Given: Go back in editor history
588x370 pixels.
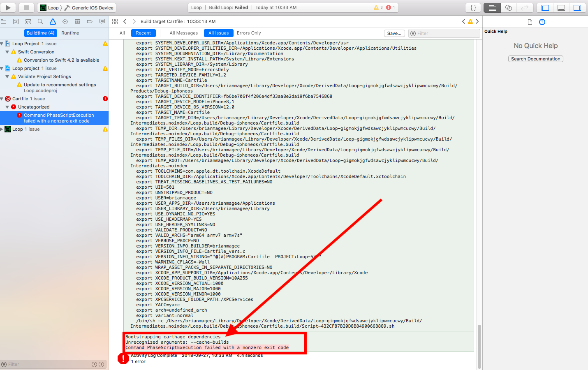Looking at the screenshot, I should [x=125, y=21].
